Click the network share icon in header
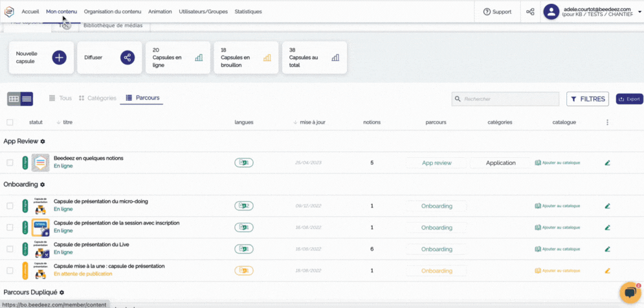Viewport: 644px width, 308px height. pyautogui.click(x=530, y=12)
